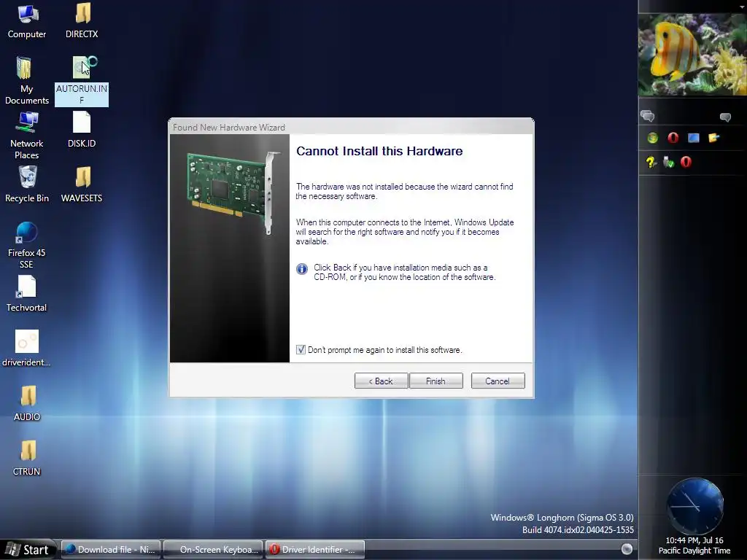Viewport: 747px width, 560px height.
Task: Click the double chat bubbles sidebar icon
Action: [x=648, y=116]
